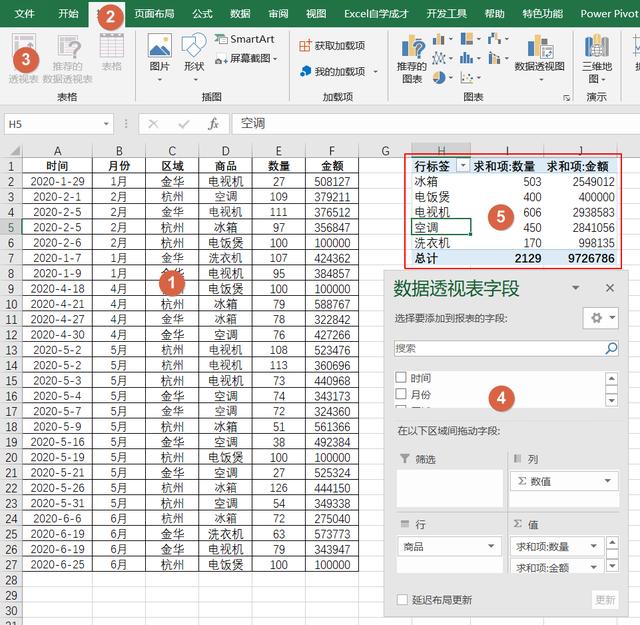Open the field pane options arrow

click(x=576, y=288)
